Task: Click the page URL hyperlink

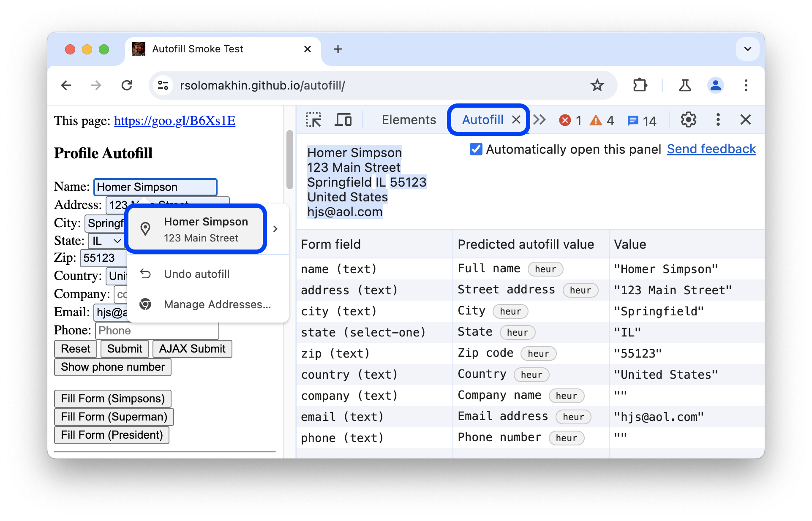Action: pos(174,122)
